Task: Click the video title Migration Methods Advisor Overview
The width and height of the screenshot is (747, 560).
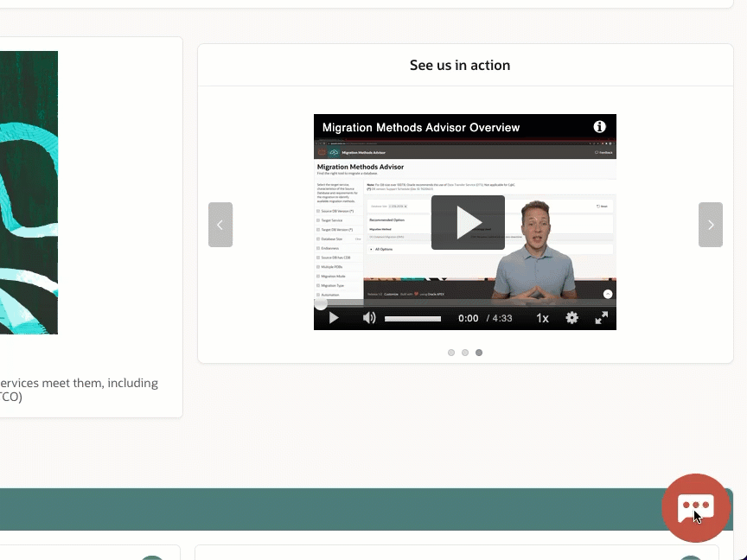Action: tap(421, 128)
